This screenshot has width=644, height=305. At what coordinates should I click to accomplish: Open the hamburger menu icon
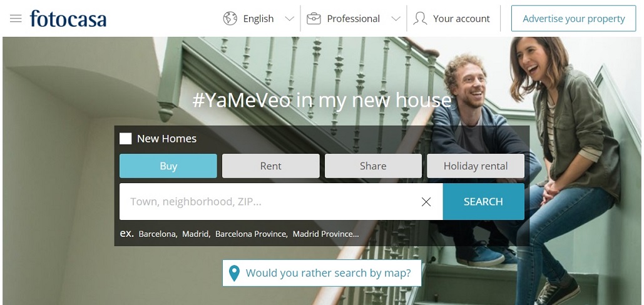[x=16, y=19]
